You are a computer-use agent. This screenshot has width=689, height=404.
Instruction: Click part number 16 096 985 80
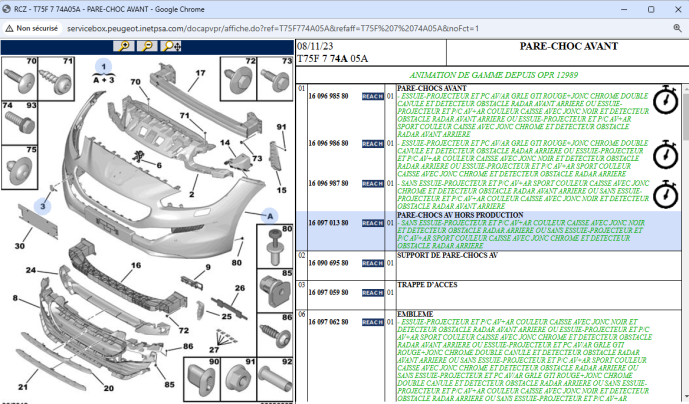tap(328, 96)
